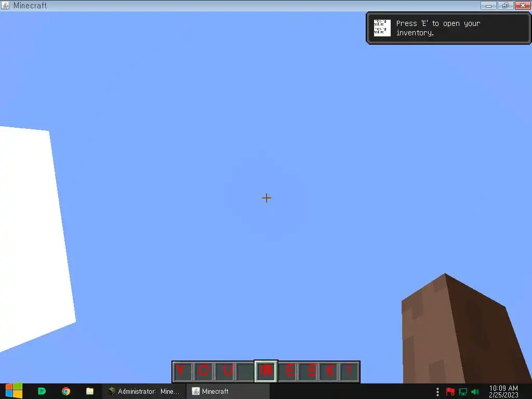
Task: Select the E slot beside the K slot
Action: [x=308, y=371]
